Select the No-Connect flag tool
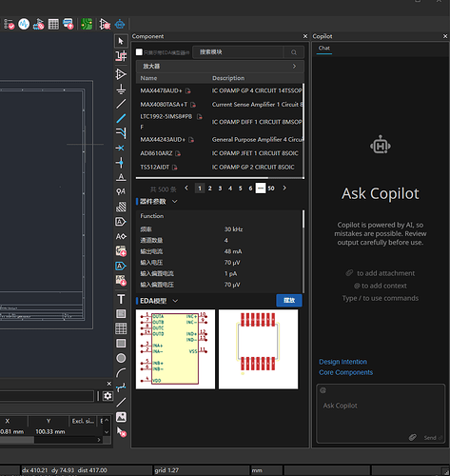Viewport: 450px width, 476px height. 120,148
